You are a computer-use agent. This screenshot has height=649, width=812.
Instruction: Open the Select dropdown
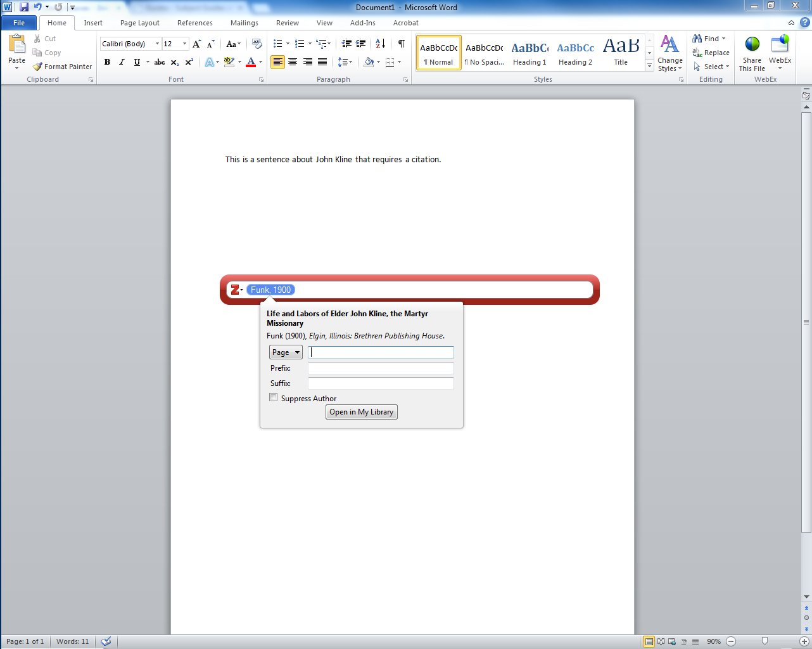coord(711,67)
